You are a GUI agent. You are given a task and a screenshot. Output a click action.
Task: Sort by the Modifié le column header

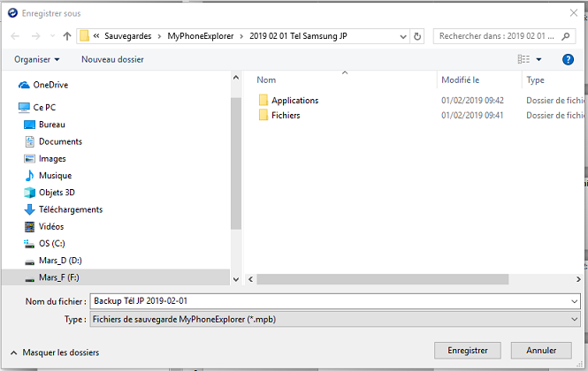click(460, 79)
